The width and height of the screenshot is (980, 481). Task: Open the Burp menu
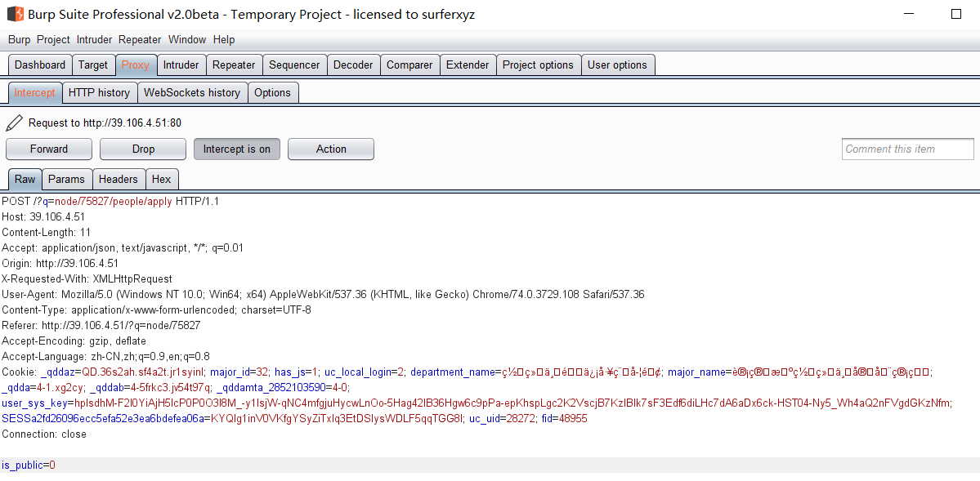(20, 40)
